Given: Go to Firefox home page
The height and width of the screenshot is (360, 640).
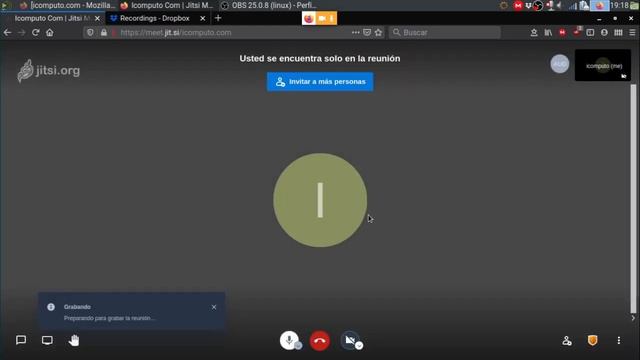Looking at the screenshot, I should 49,33.
